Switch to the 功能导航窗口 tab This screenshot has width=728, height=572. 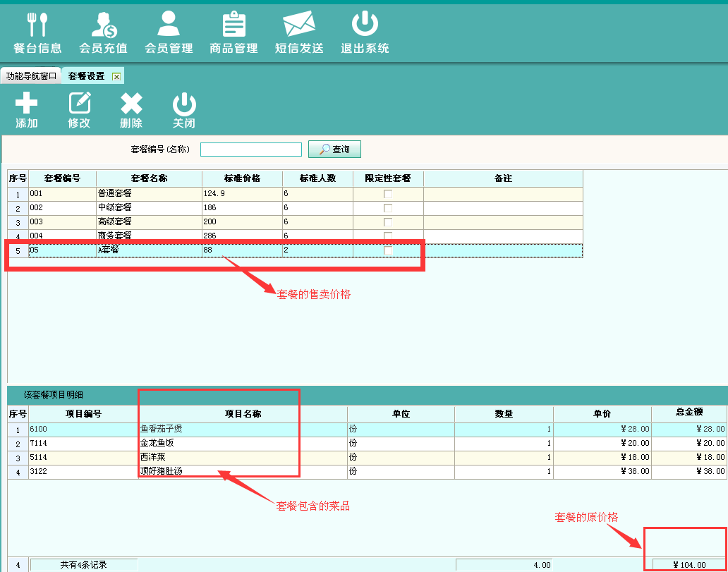point(31,76)
